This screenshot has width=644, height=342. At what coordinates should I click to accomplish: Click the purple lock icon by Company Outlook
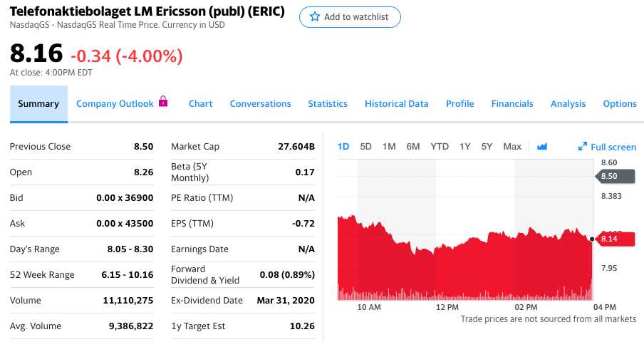(163, 102)
